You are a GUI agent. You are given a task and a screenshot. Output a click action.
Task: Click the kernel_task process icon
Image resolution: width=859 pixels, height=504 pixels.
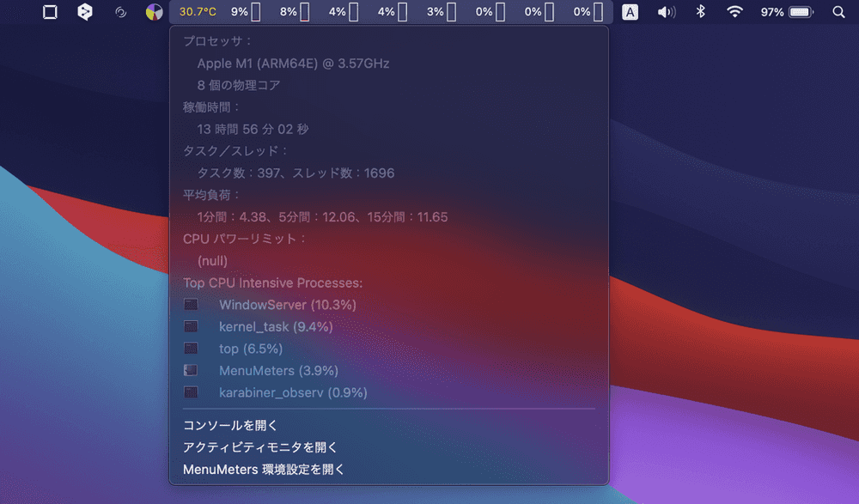click(x=191, y=326)
